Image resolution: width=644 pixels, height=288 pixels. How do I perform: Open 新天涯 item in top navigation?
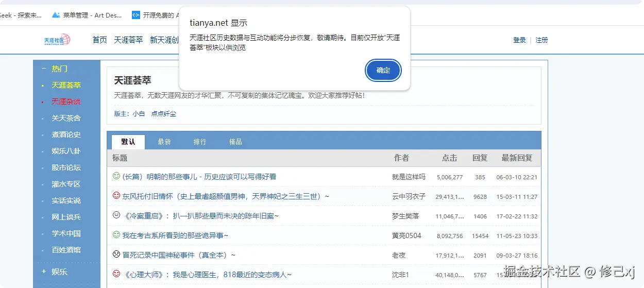tap(164, 40)
